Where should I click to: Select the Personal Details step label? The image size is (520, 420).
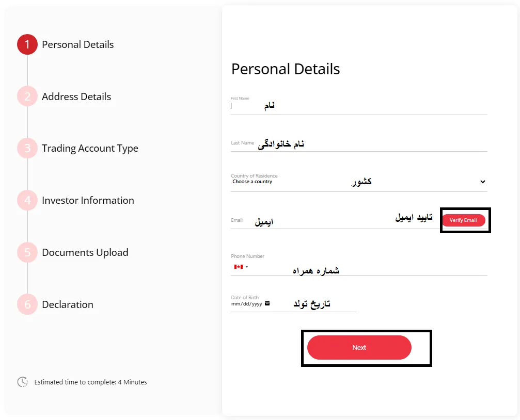click(77, 44)
